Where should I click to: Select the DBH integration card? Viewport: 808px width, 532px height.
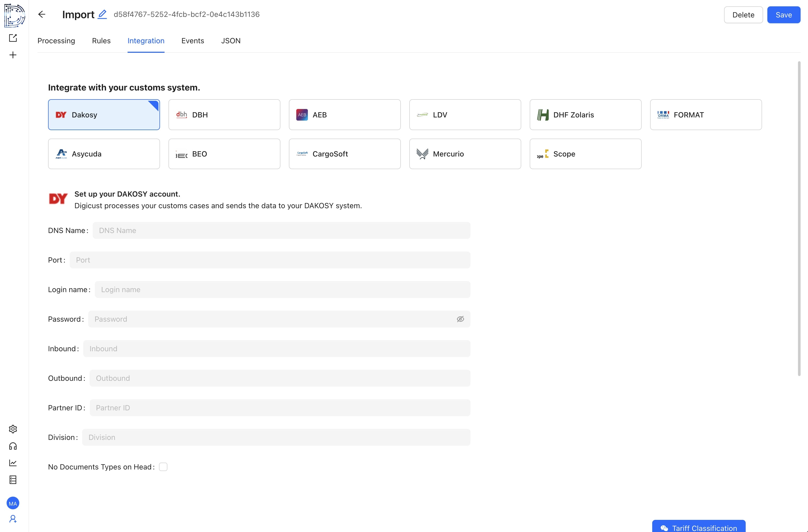tap(224, 115)
